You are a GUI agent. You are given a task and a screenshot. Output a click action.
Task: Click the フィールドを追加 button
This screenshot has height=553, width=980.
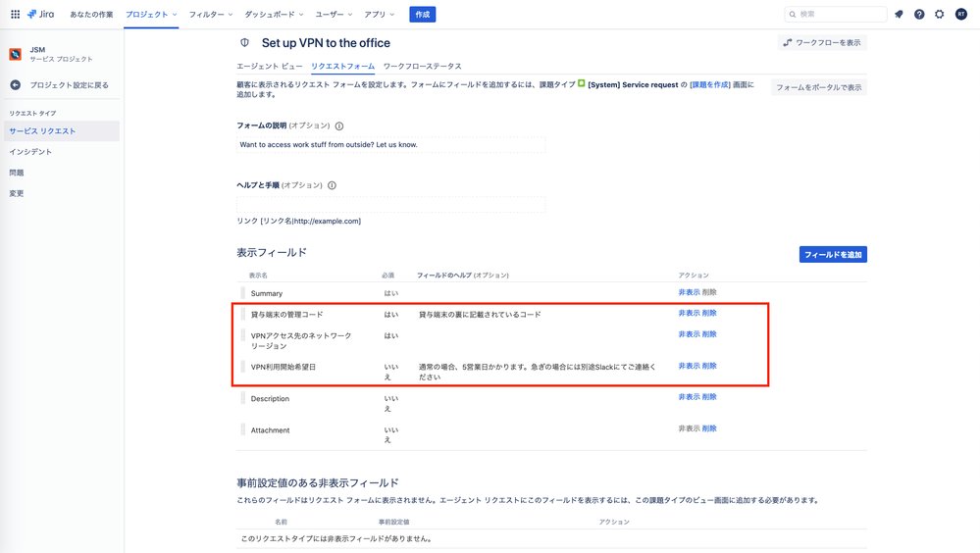click(833, 254)
